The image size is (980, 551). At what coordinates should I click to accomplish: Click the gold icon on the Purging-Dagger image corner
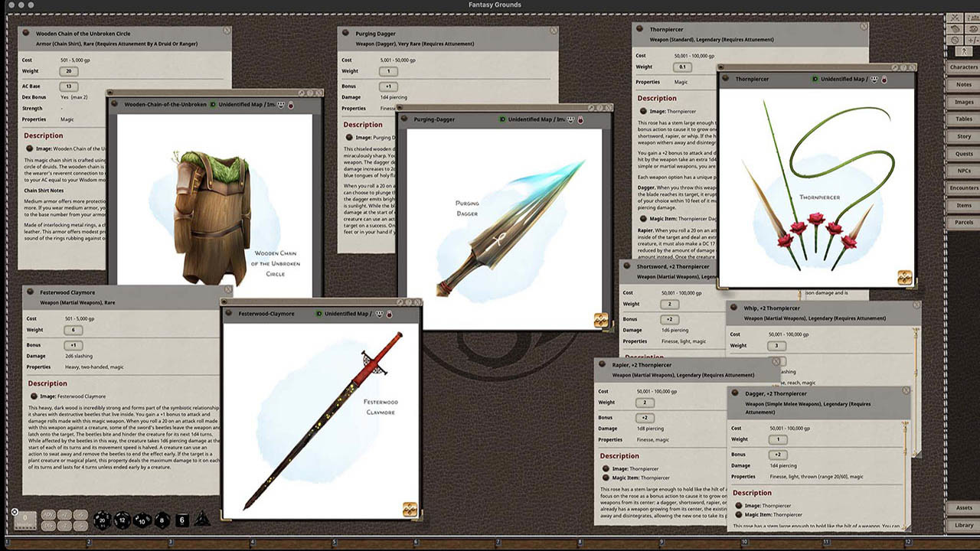[x=599, y=321]
